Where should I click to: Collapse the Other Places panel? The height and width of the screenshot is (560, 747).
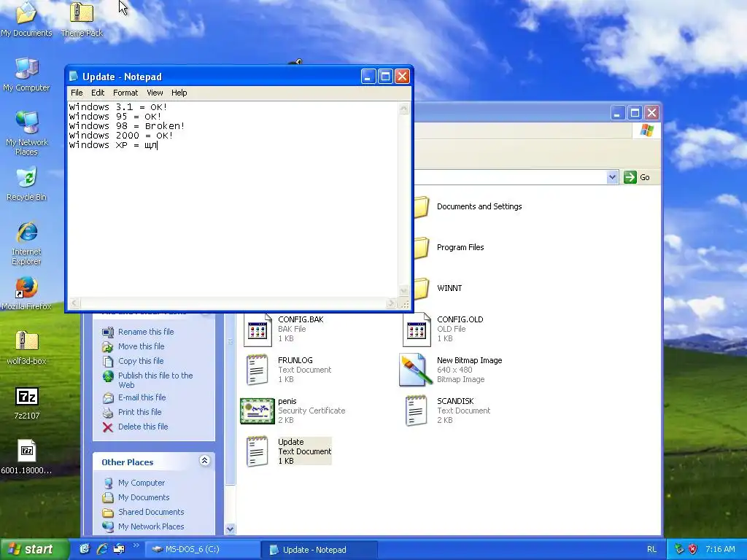204,461
